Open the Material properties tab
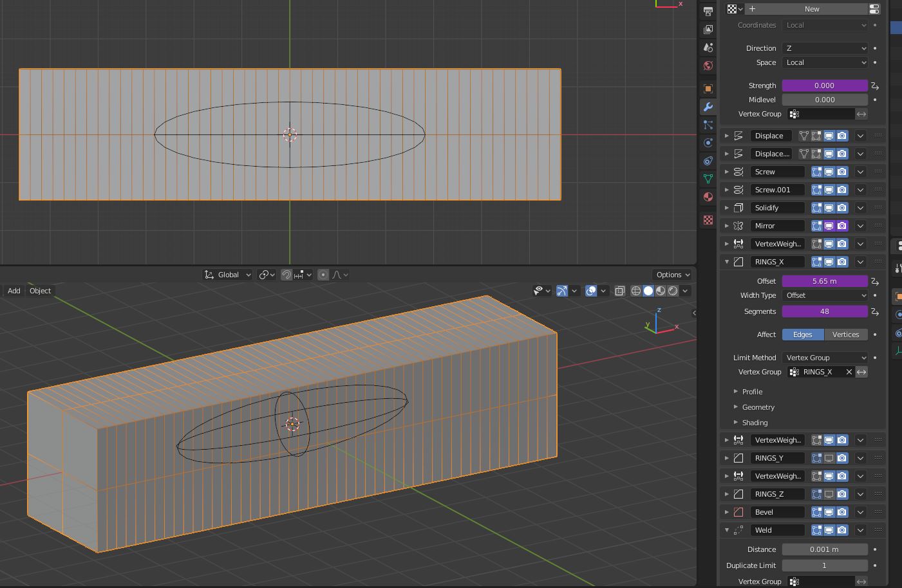This screenshot has height=588, width=902. [708, 197]
